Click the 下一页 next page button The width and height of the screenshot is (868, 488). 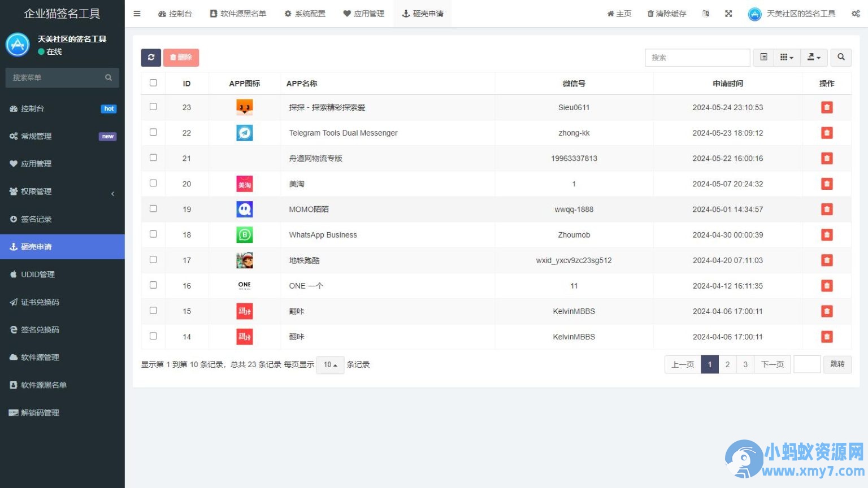pos(772,364)
